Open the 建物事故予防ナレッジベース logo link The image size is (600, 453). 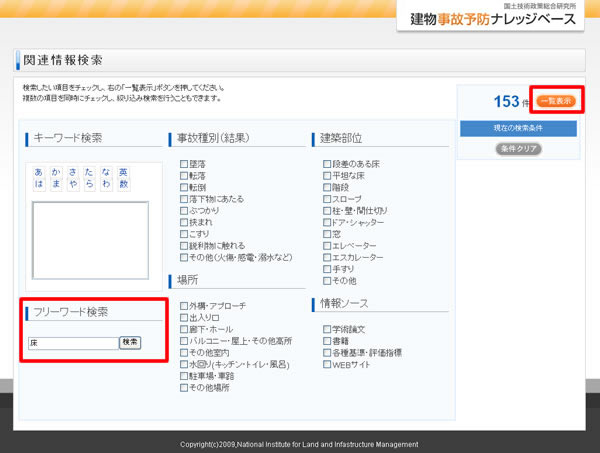pos(492,18)
